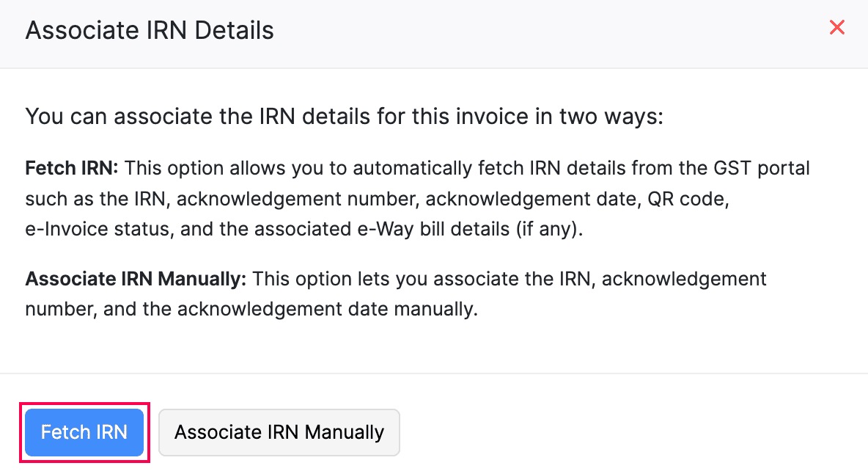Choose the Associate IRN Manually button
This screenshot has width=868, height=474.
pos(279,432)
